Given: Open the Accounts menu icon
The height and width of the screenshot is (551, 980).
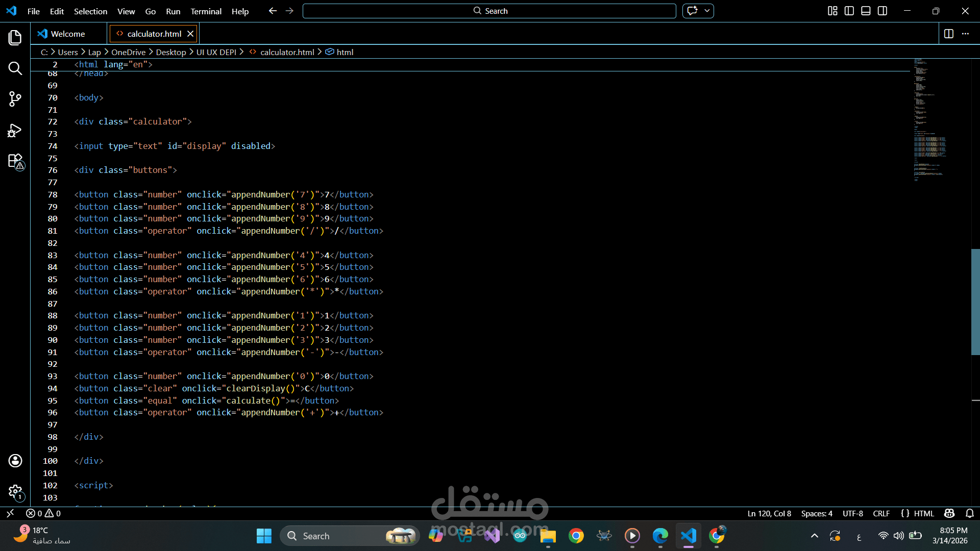Looking at the screenshot, I should pyautogui.click(x=15, y=461).
